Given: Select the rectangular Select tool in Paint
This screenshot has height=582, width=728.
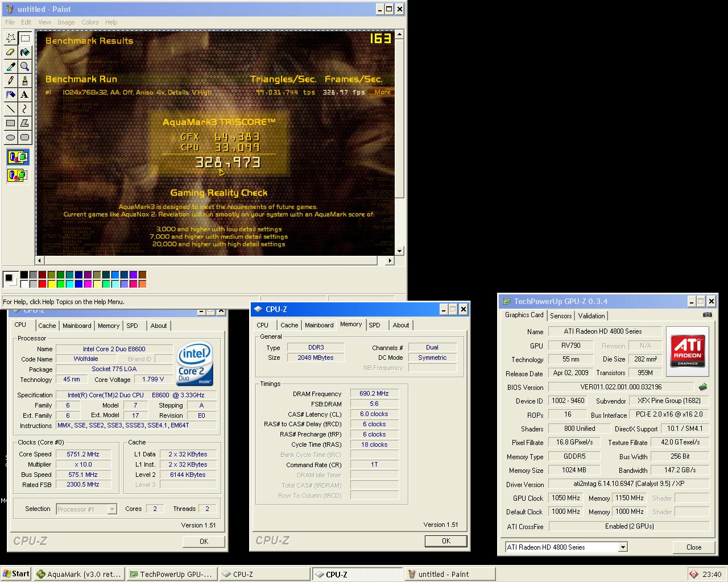Looking at the screenshot, I should pyautogui.click(x=25, y=38).
